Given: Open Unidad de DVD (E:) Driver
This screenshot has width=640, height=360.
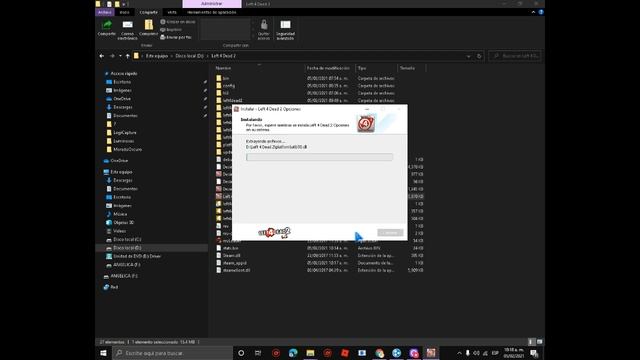Looking at the screenshot, I should [x=137, y=256].
